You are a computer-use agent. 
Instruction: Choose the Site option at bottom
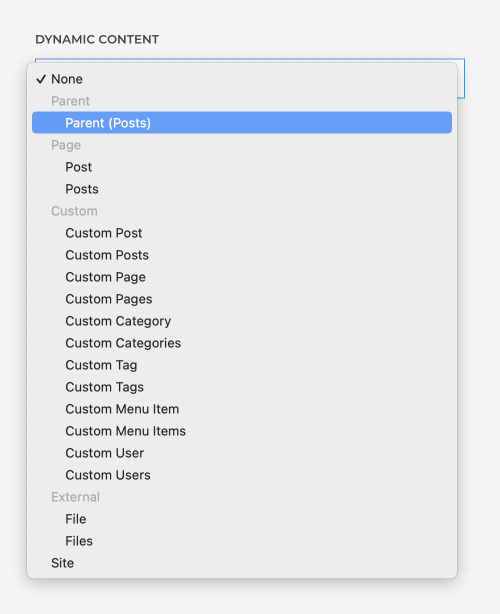(242, 563)
